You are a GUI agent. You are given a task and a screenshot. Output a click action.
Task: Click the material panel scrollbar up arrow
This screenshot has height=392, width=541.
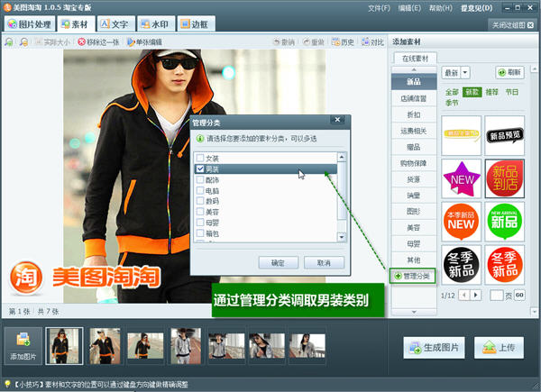point(534,69)
